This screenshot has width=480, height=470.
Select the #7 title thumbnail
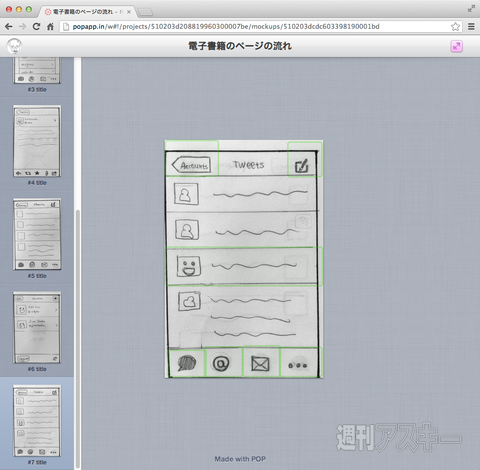coord(37,421)
